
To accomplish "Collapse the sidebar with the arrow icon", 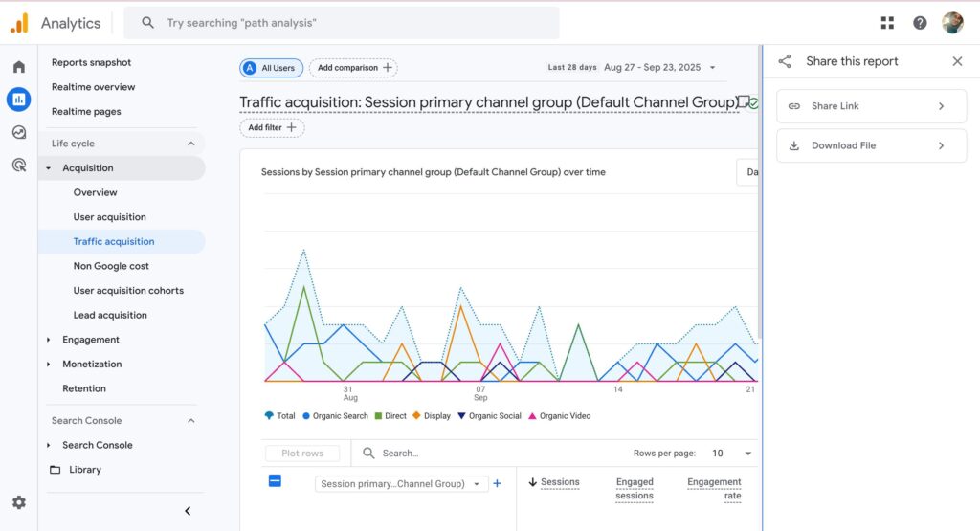I will [188, 511].
